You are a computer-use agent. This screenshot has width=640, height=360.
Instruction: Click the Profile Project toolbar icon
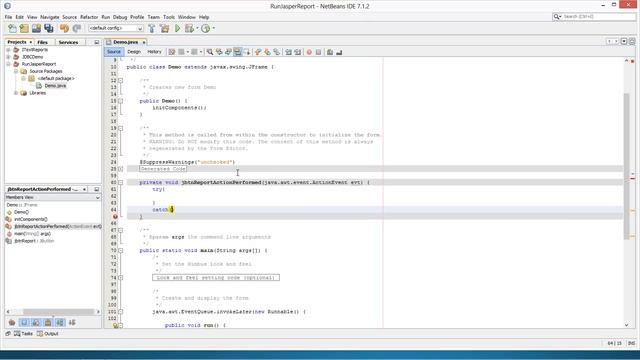point(206,28)
